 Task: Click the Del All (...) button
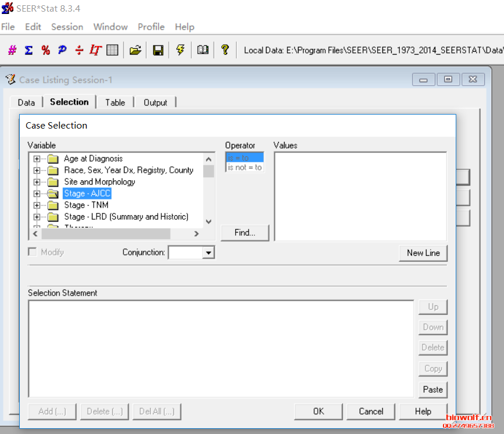pos(157,411)
